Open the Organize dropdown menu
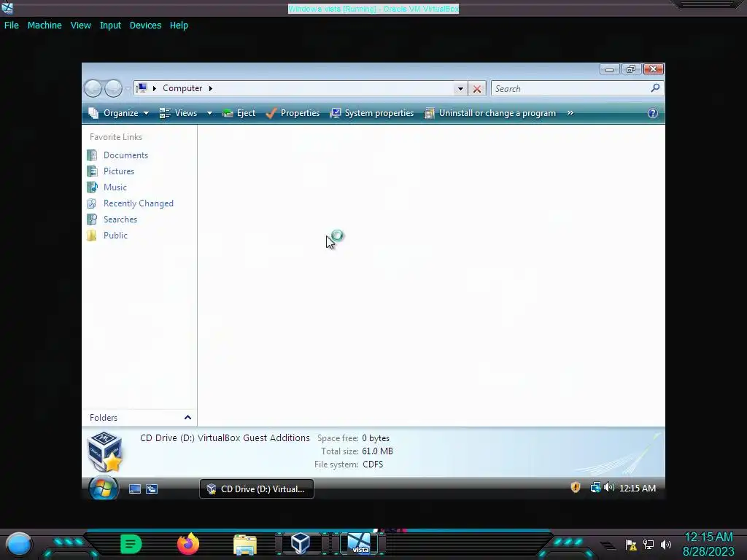 [x=119, y=113]
